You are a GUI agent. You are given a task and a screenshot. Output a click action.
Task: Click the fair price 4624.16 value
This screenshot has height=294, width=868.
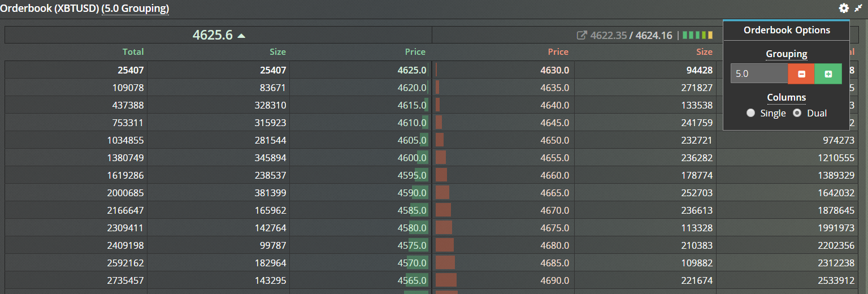point(654,36)
